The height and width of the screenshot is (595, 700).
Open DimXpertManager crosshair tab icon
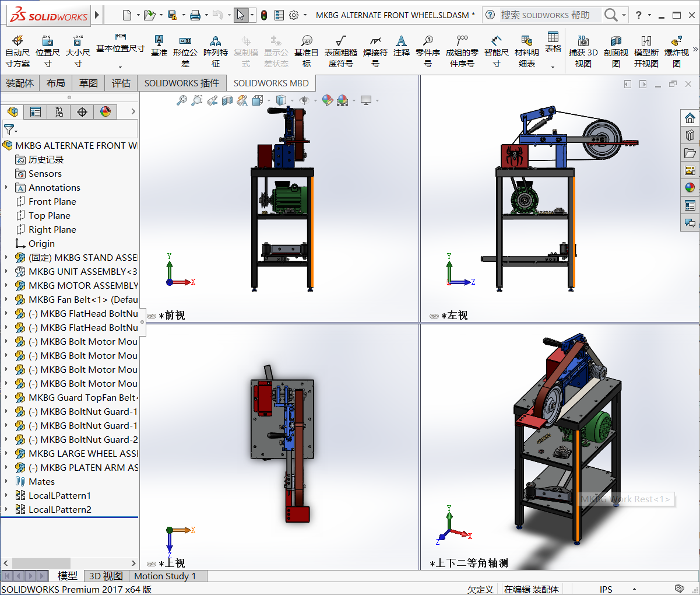(x=82, y=111)
